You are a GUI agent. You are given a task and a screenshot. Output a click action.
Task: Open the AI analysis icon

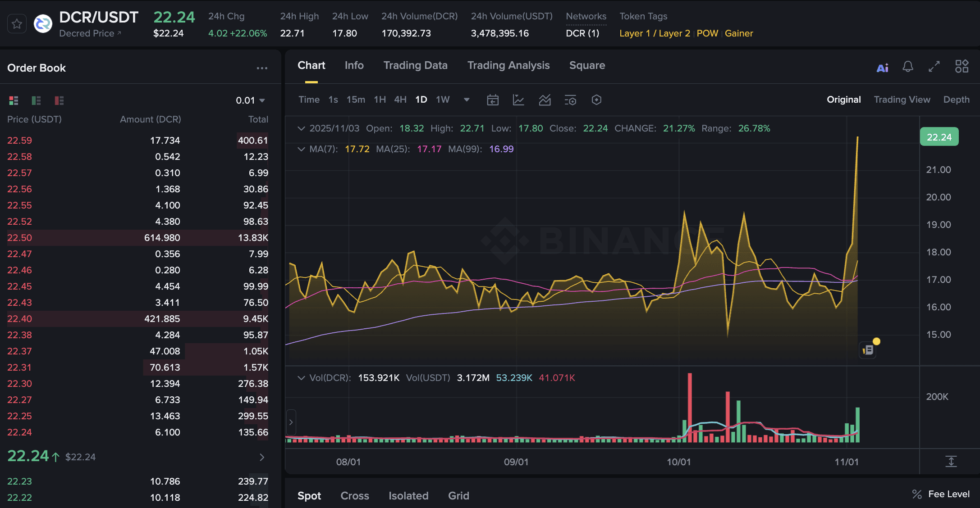(x=882, y=68)
